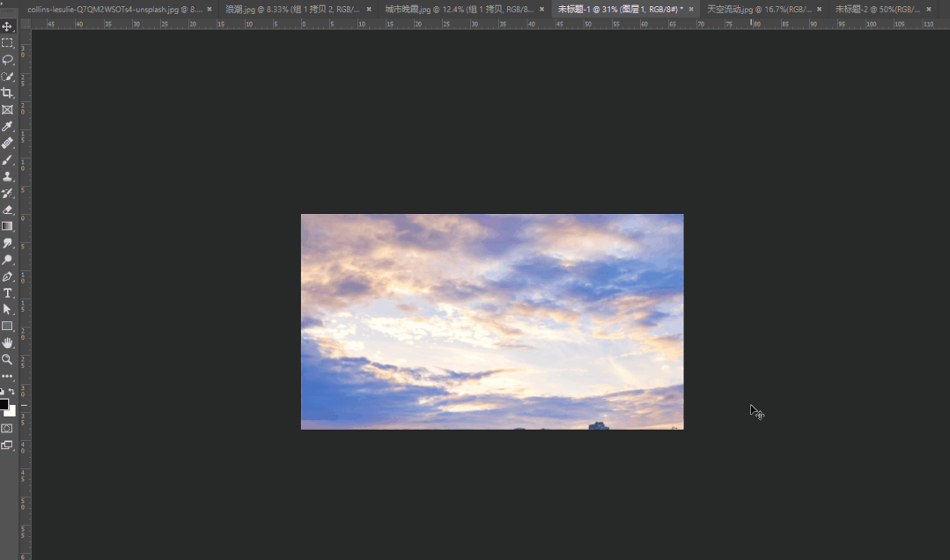
Task: Choose the Lasso tool
Action: pyautogui.click(x=7, y=59)
